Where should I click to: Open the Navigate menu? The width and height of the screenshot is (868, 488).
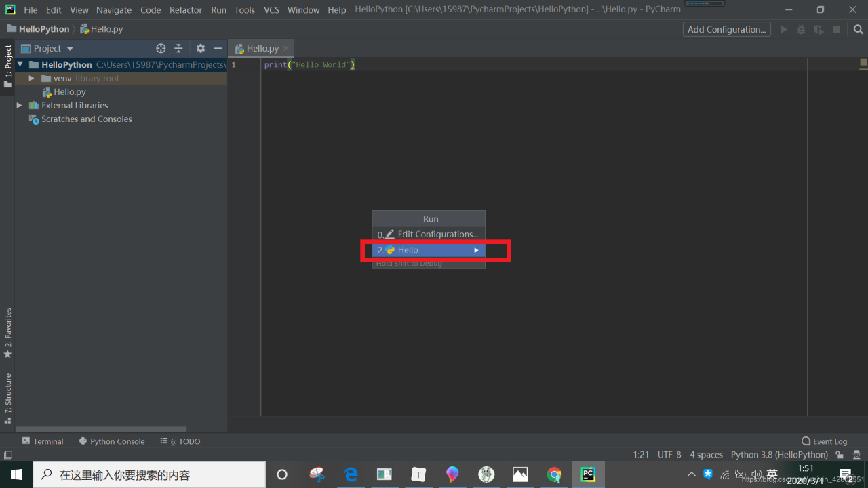point(114,10)
